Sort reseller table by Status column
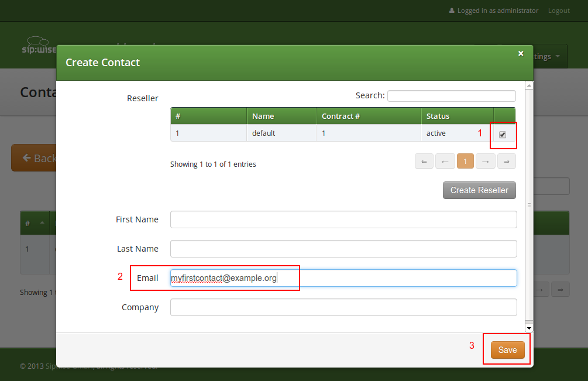The image size is (588, 381). click(457, 116)
